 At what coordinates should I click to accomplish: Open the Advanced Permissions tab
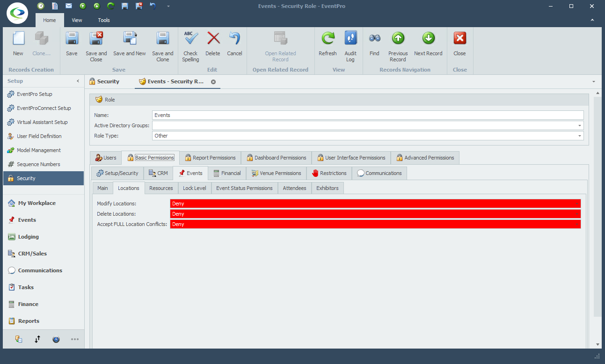[x=425, y=158]
